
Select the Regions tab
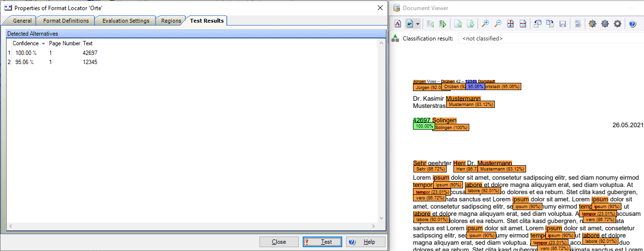(171, 21)
